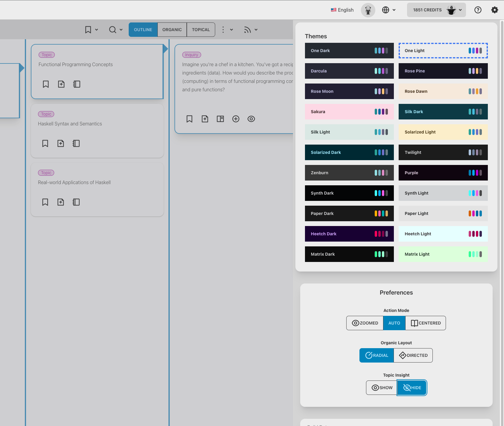
Task: Open settings with the gear icon
Action: (494, 10)
